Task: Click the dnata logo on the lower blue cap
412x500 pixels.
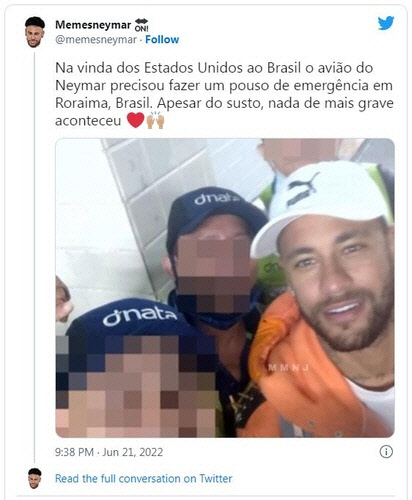Action: [x=140, y=316]
